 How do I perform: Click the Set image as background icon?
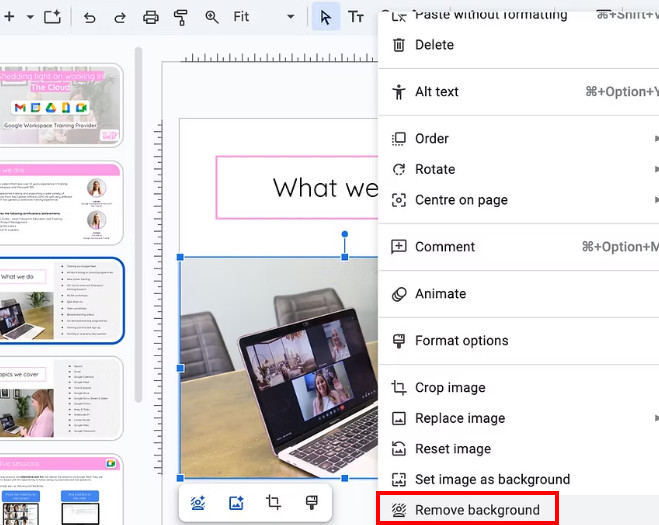pos(398,479)
